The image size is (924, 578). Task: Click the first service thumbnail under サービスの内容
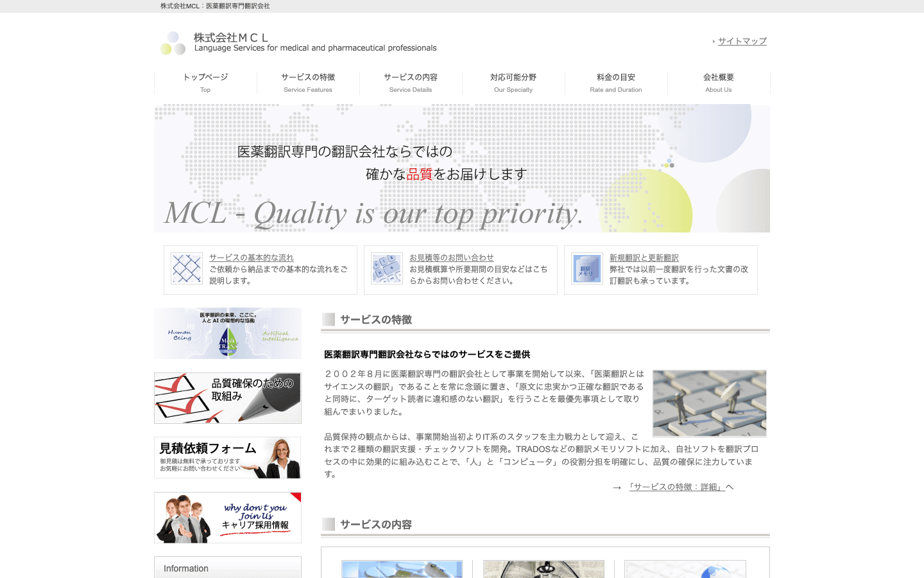[402, 569]
